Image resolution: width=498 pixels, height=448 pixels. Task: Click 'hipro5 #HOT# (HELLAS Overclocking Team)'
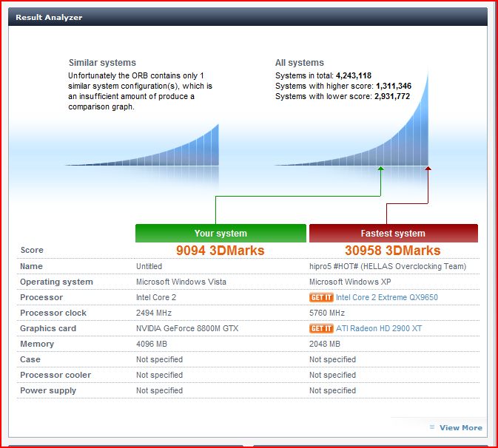point(388,266)
